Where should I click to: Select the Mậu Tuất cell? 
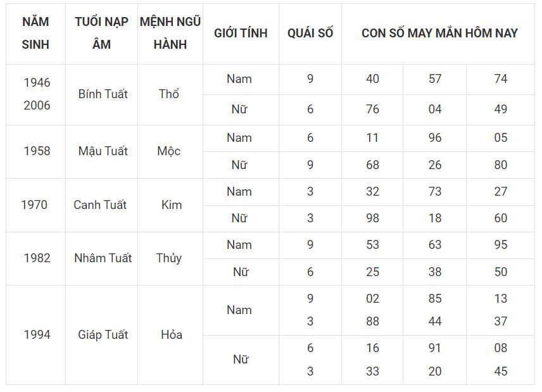(x=103, y=151)
